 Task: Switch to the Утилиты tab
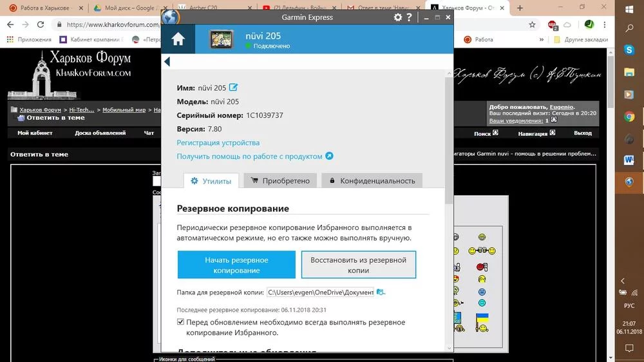(x=211, y=181)
